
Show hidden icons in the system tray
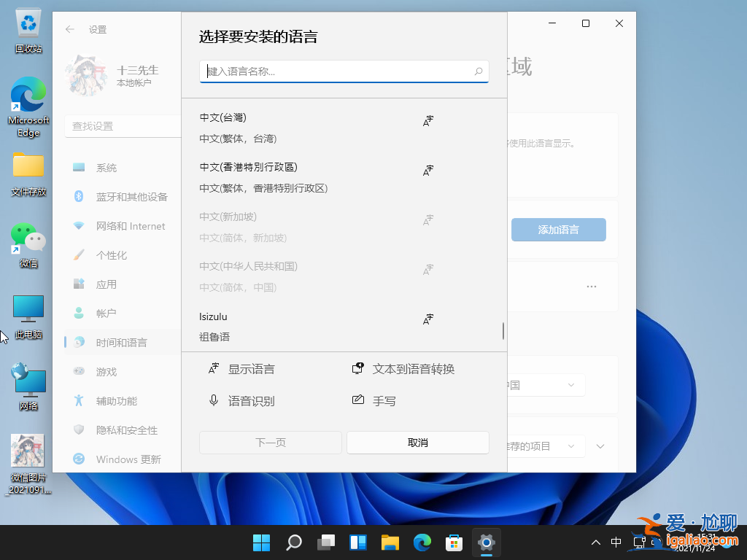[596, 542]
